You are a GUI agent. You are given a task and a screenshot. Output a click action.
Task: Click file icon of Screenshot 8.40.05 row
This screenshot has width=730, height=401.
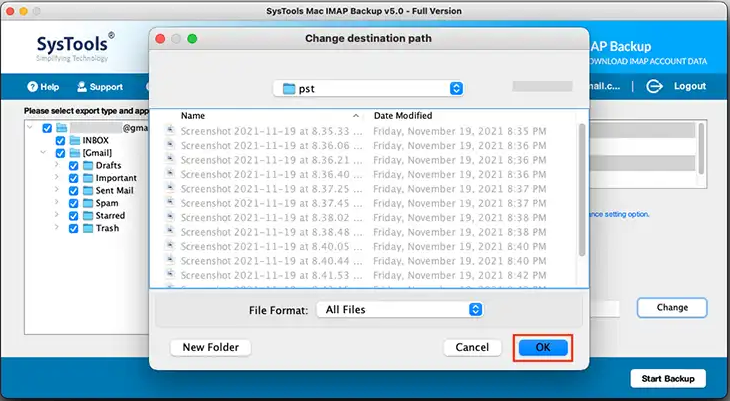pyautogui.click(x=170, y=245)
